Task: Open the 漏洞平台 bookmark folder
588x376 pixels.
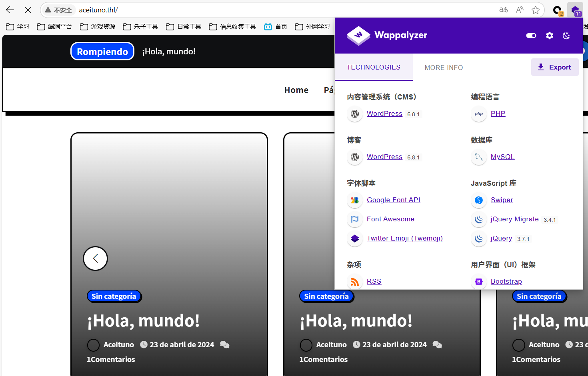Action: tap(54, 27)
